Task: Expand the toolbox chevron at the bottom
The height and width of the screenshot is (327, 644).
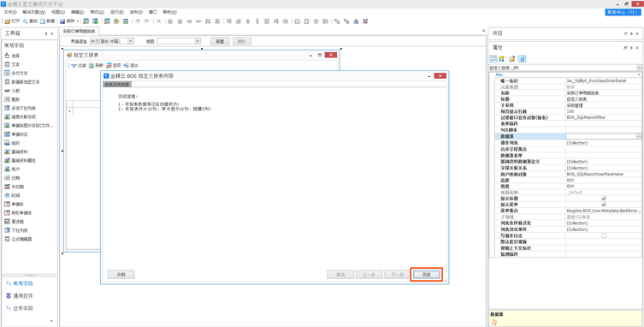Action: [x=51, y=320]
